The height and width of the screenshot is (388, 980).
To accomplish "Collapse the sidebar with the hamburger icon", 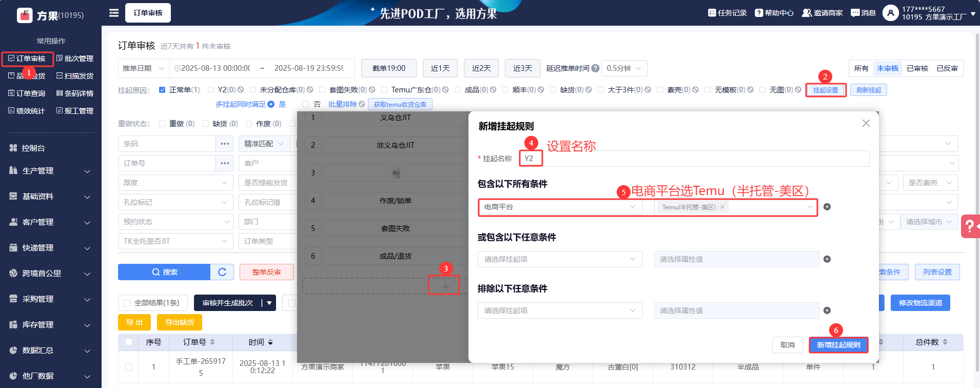I will coord(114,13).
